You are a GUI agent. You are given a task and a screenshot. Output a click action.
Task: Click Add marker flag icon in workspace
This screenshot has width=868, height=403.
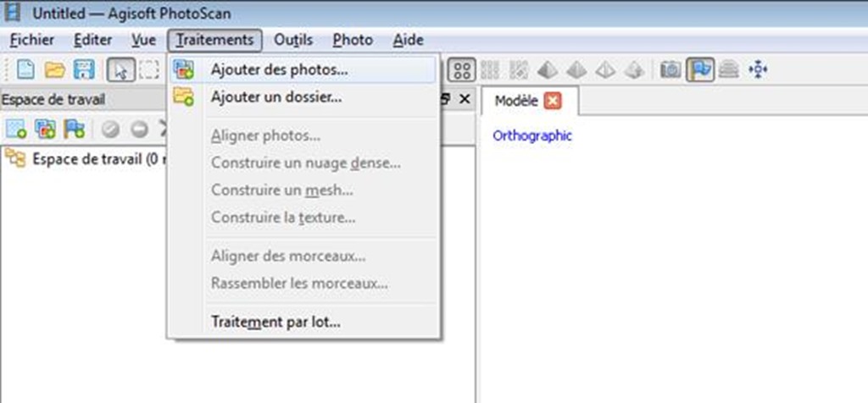point(75,129)
